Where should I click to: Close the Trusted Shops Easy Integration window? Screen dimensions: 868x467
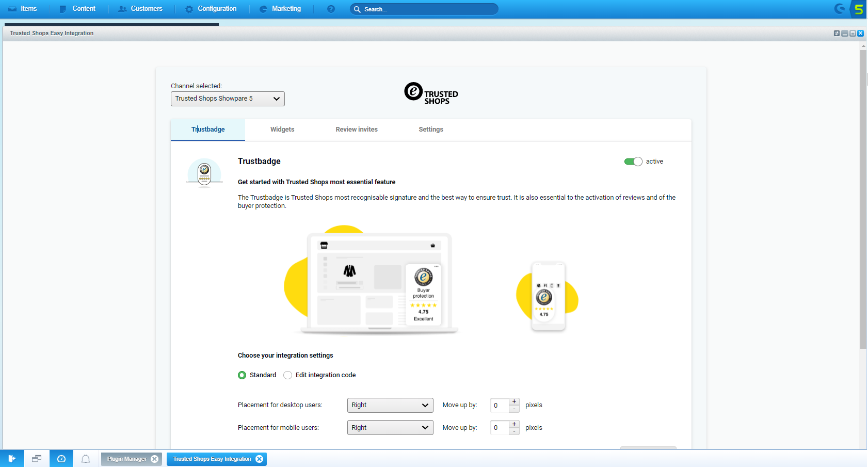click(x=860, y=33)
